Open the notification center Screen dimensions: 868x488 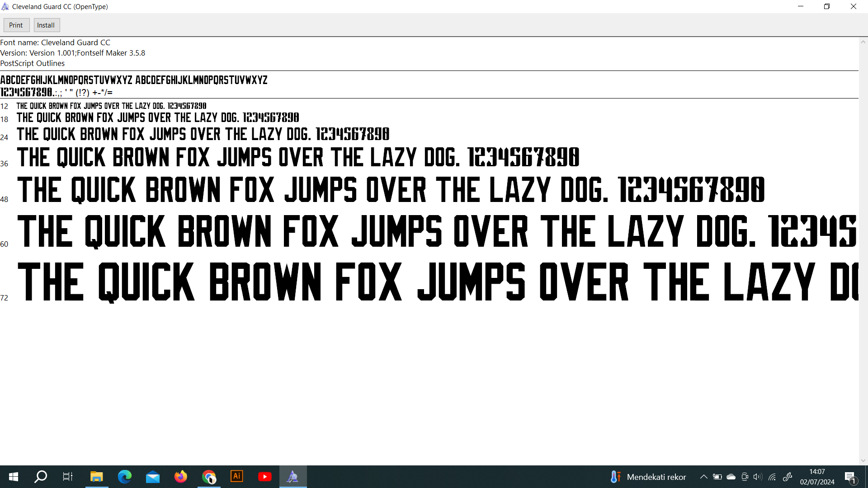pos(850,477)
